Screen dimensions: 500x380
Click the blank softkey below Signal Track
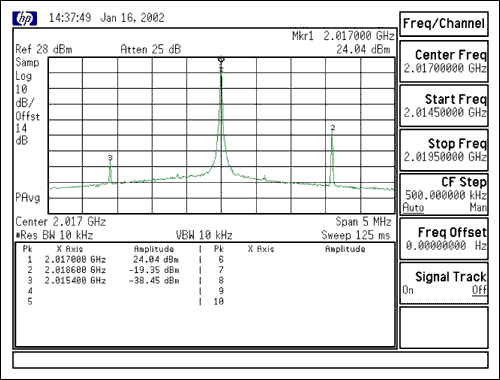click(x=444, y=328)
